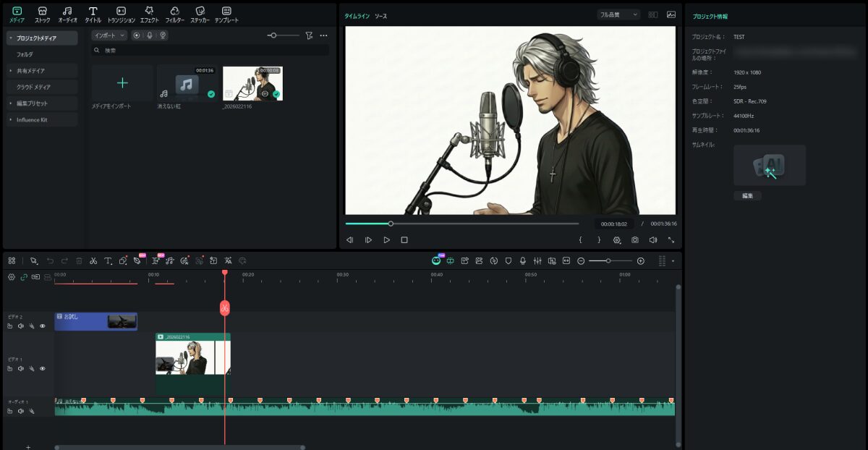Click the voiceover microphone icon in timeline toolbar

pos(523,260)
